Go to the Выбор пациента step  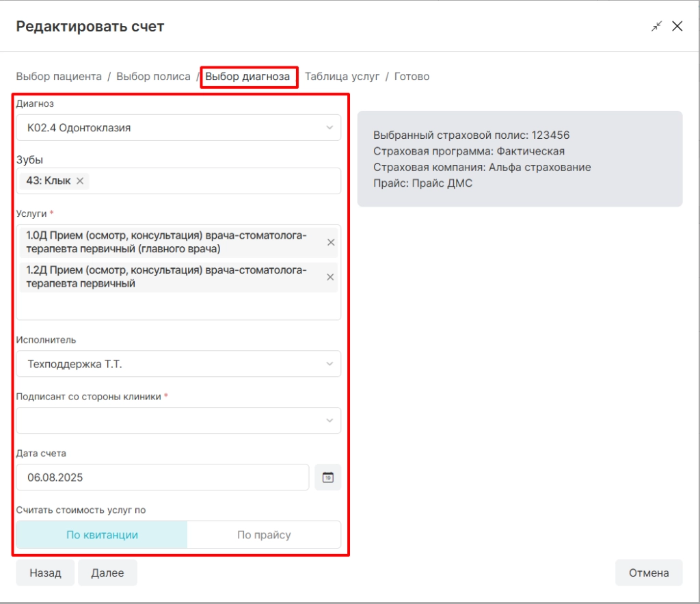(59, 77)
